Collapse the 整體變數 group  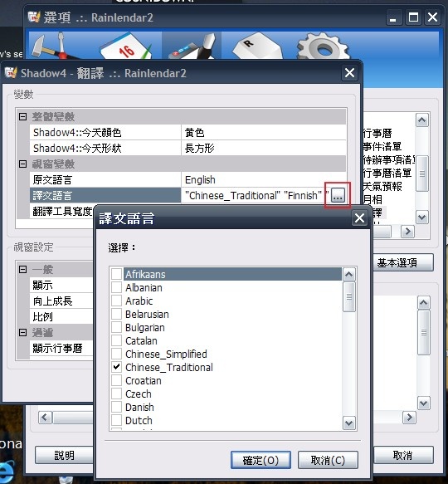coord(22,116)
